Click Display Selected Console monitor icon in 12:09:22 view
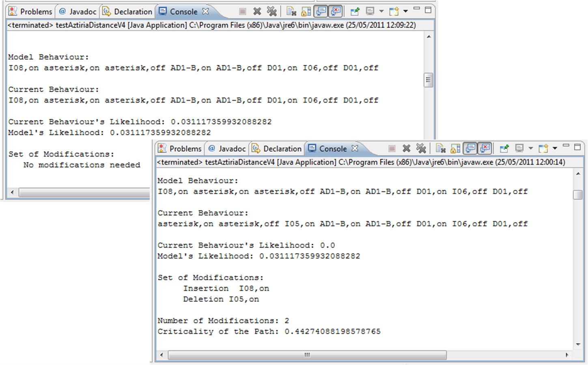Viewport: 588px width, 365px height. pyautogui.click(x=370, y=11)
